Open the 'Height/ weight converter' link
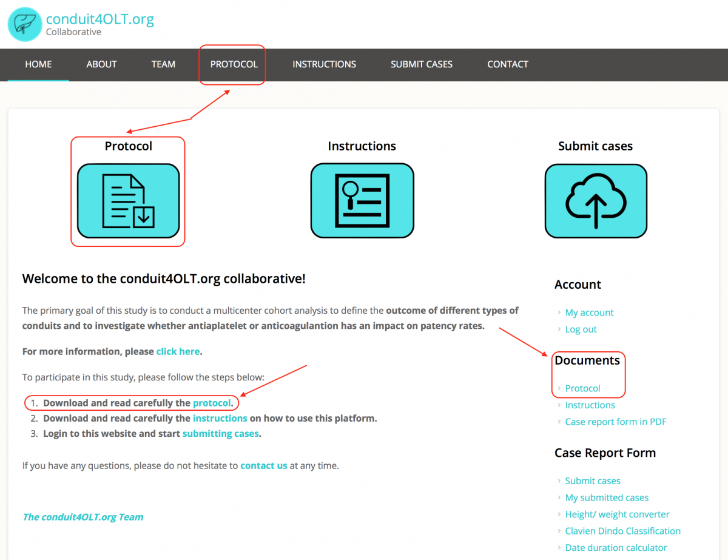The width and height of the screenshot is (728, 560). (x=617, y=514)
